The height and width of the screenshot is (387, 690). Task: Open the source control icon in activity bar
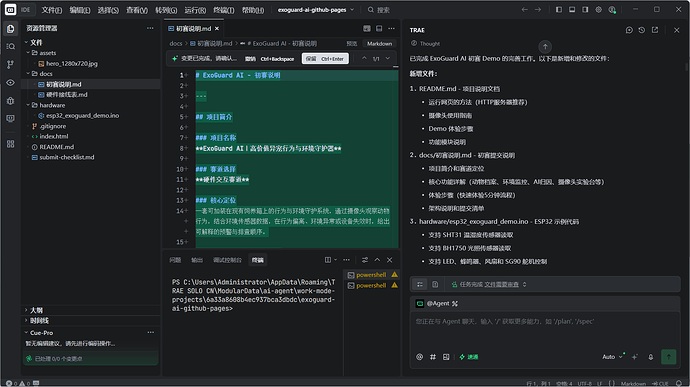[11, 64]
